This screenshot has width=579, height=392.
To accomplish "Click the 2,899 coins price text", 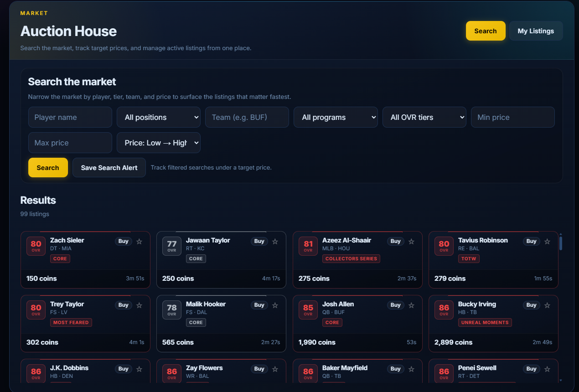I will [x=453, y=342].
